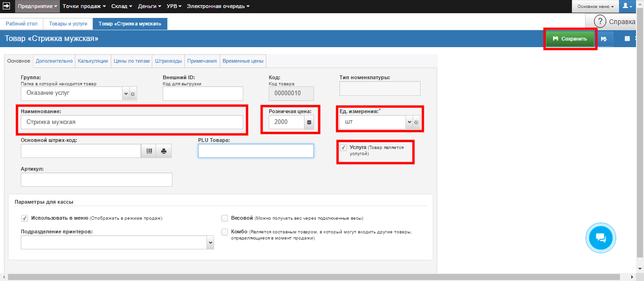644x281 pixels.
Task: Click the sidebar toggle arrow icon at top-left
Action: pos(7,6)
